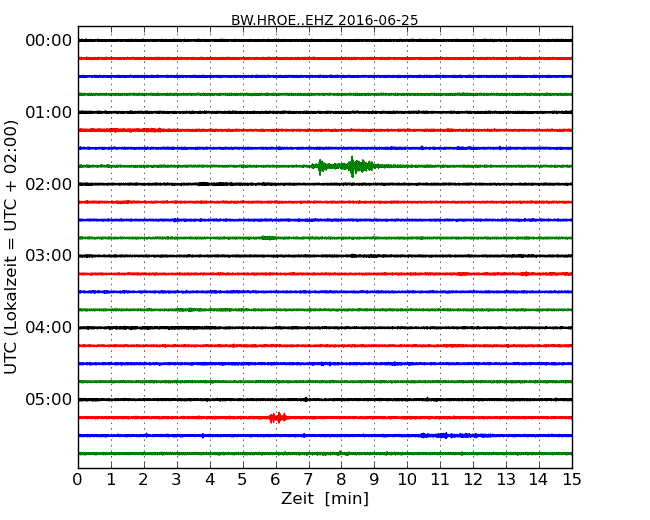This screenshot has width=650, height=520.
Task: Click the x-axis tick label 13
Action: (x=506, y=480)
